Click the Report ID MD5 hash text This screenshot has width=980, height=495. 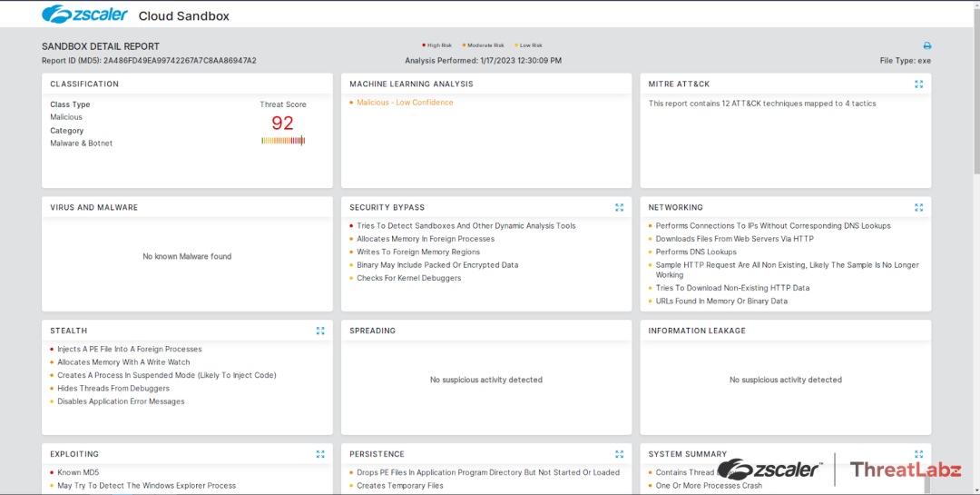(x=180, y=61)
